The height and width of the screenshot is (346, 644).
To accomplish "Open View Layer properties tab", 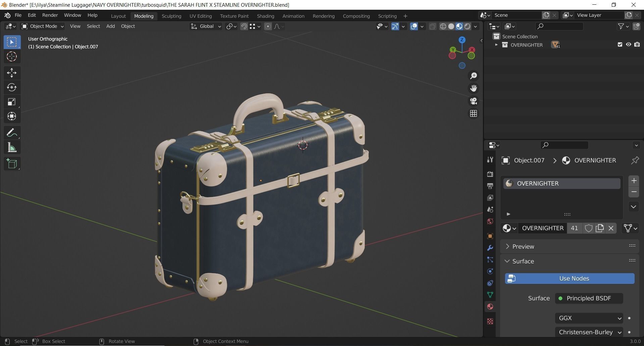I will pos(490,198).
